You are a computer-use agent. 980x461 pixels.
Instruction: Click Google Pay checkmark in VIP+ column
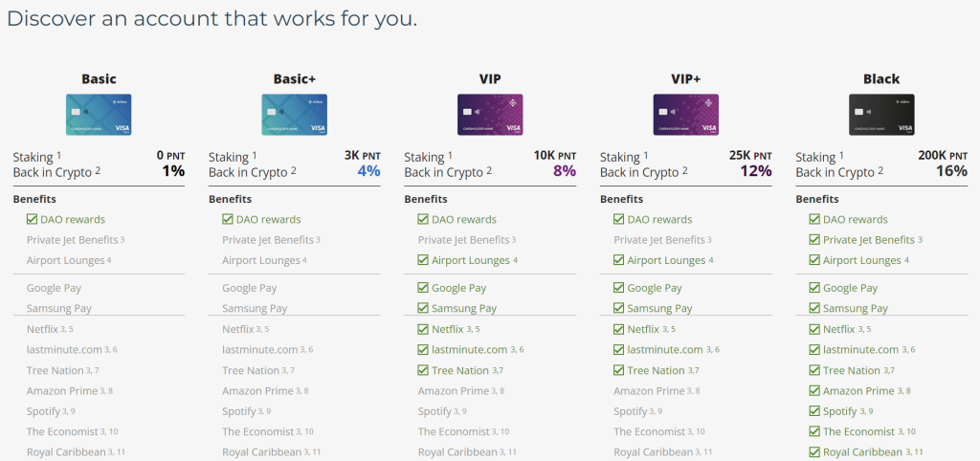click(x=619, y=288)
